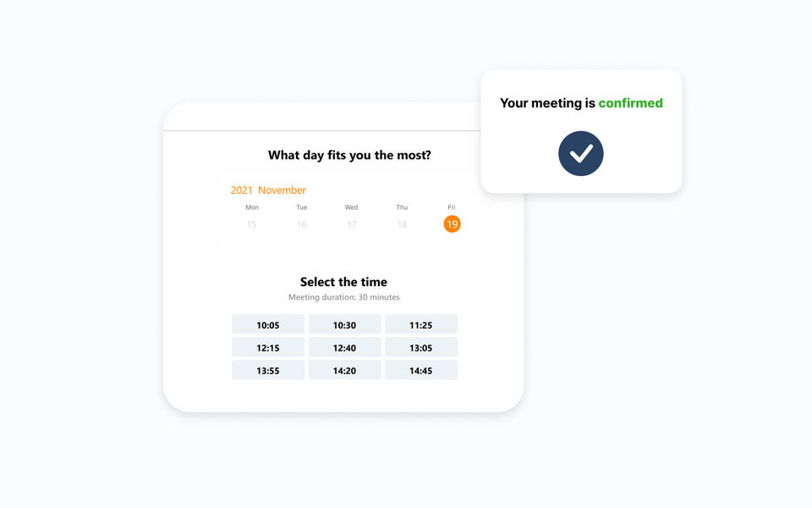The image size is (812, 508).
Task: Pick the 14:20 time slot
Action: pyautogui.click(x=344, y=371)
